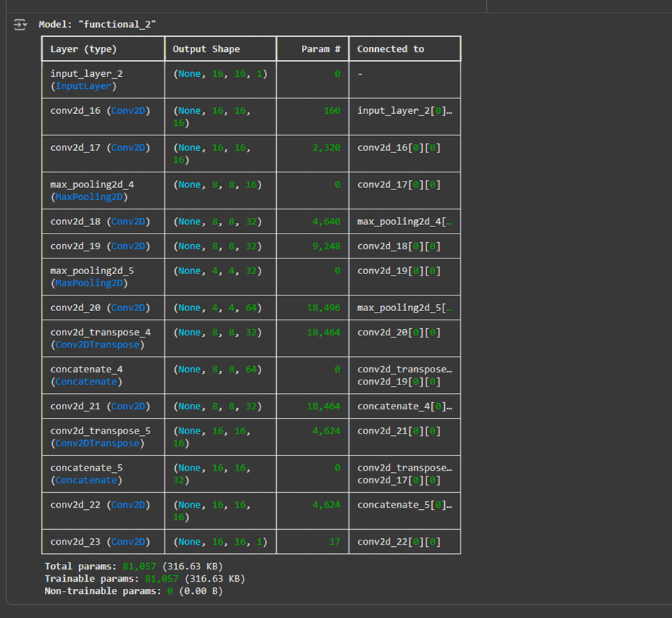672x618 pixels.
Task: Click the Concatenate type label under concatenate_5
Action: tap(85, 480)
